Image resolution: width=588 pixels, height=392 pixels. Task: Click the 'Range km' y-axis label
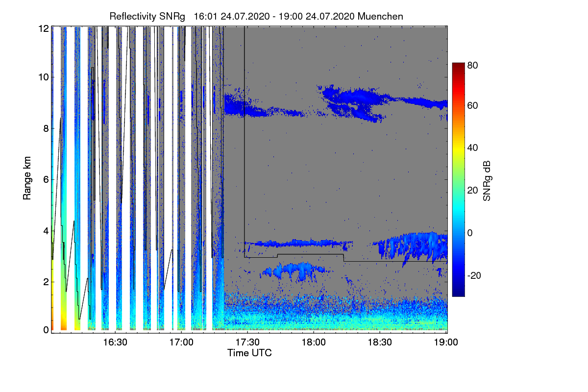click(x=26, y=179)
